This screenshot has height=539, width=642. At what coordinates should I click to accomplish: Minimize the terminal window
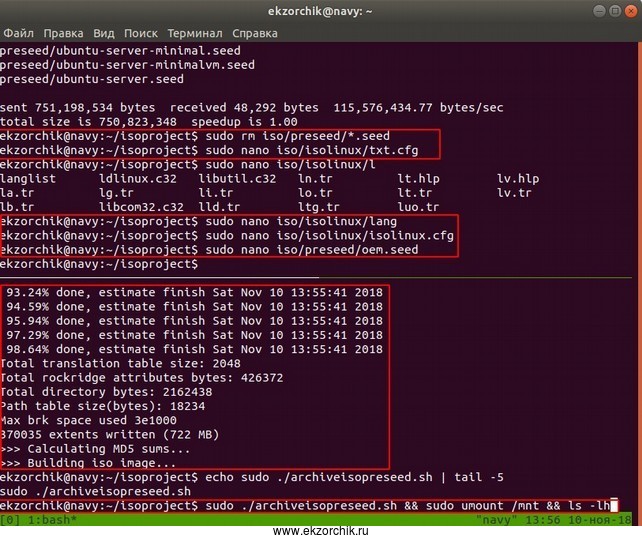pyautogui.click(x=599, y=11)
